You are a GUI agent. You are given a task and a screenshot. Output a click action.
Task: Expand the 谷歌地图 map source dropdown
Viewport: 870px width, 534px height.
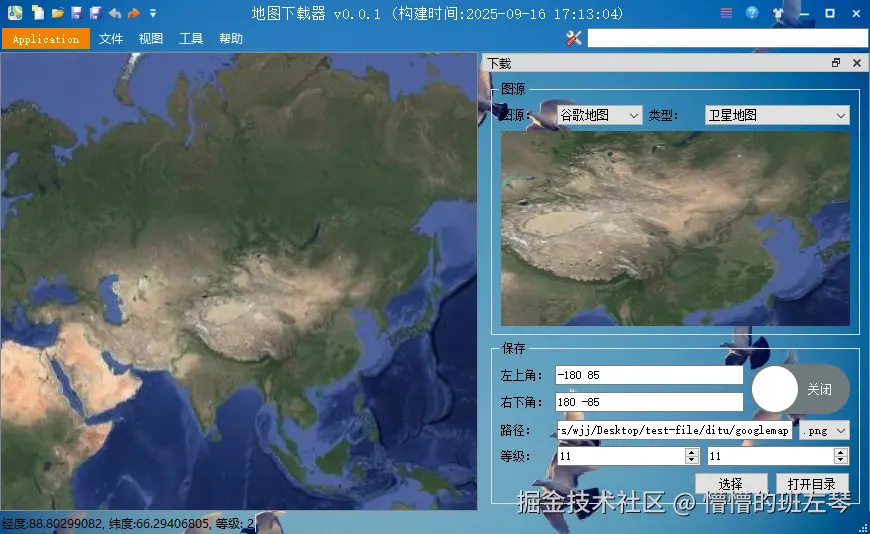click(599, 115)
